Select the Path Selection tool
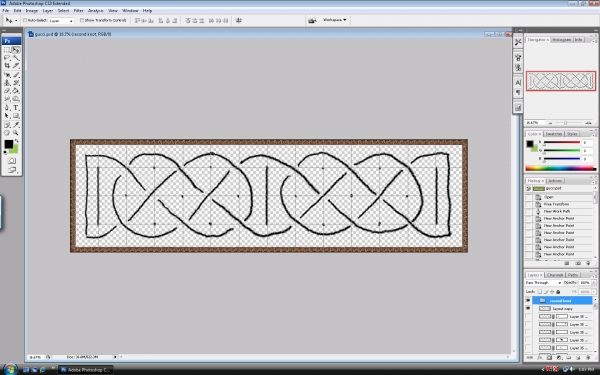600x375 pixels. coord(7,116)
